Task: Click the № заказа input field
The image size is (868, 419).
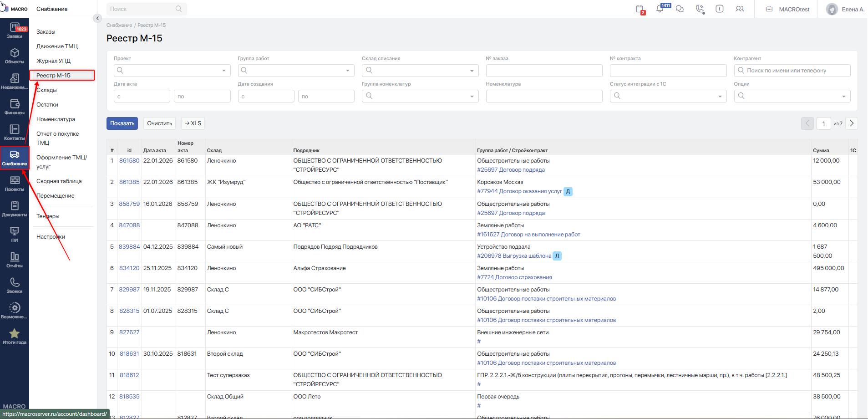Action: click(x=544, y=71)
